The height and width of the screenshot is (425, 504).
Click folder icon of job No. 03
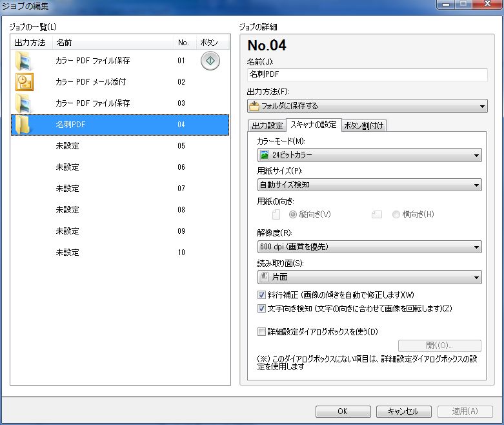[x=23, y=103]
